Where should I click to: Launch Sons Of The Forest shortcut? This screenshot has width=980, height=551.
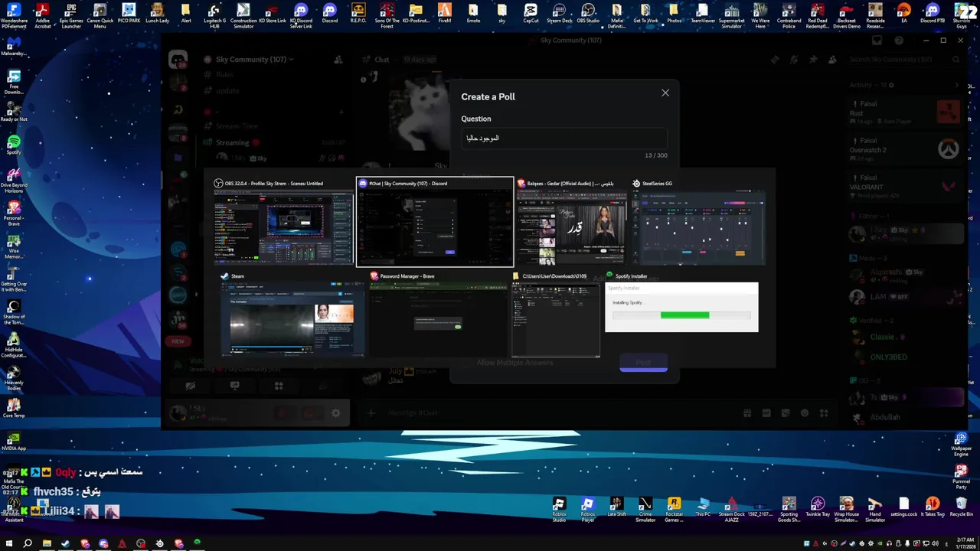(x=387, y=15)
